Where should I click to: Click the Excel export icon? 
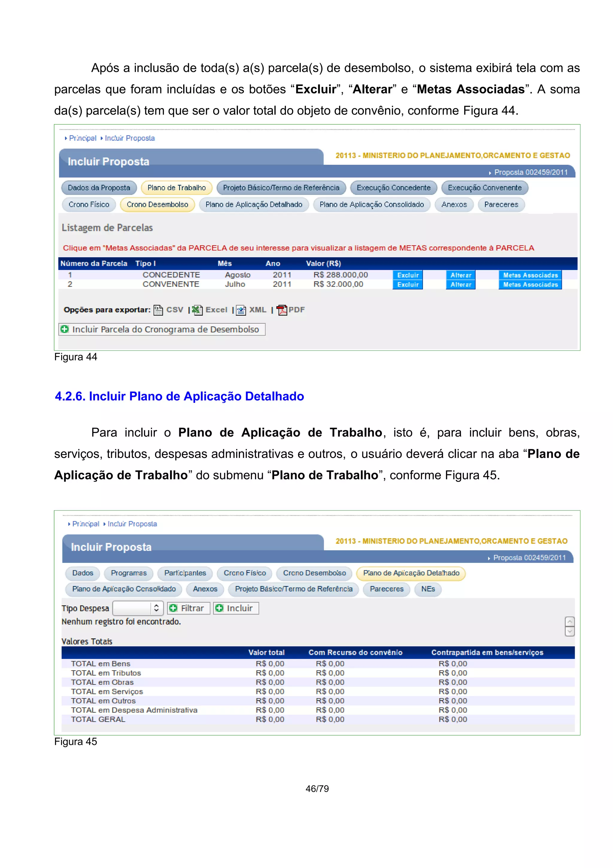(x=197, y=310)
